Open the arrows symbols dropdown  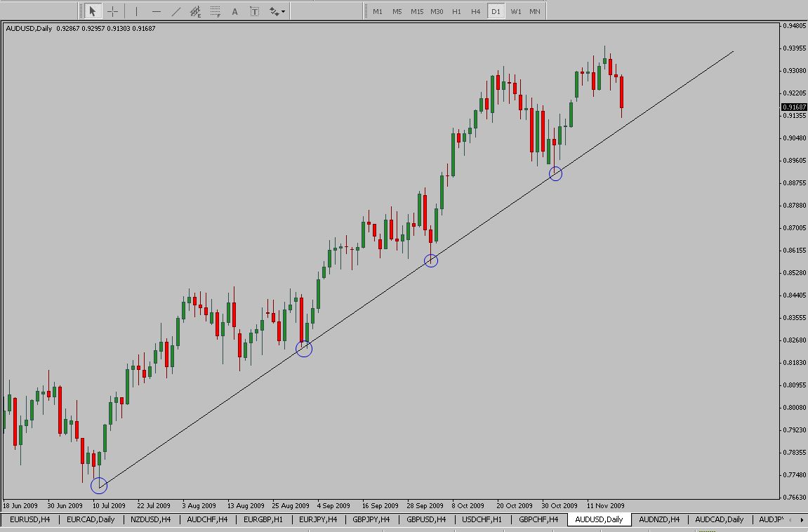[277, 11]
